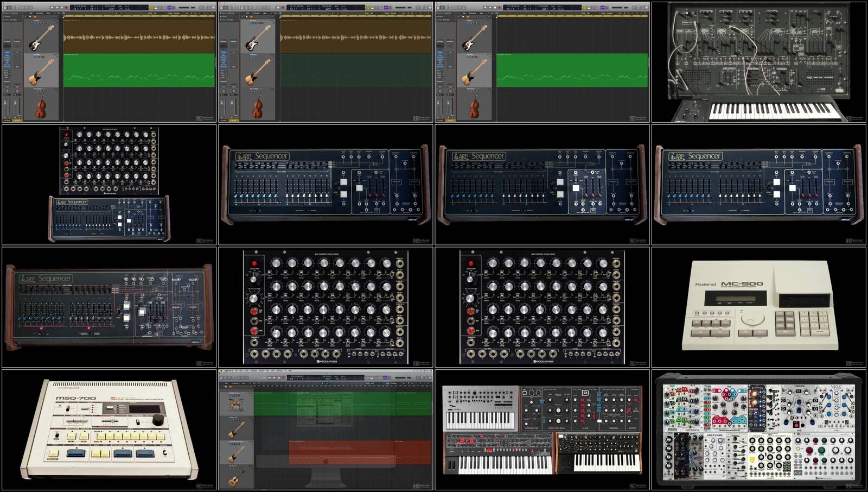Open Logic thumbnail with empty audio track region
Screen dimensions: 868x492
point(542,62)
